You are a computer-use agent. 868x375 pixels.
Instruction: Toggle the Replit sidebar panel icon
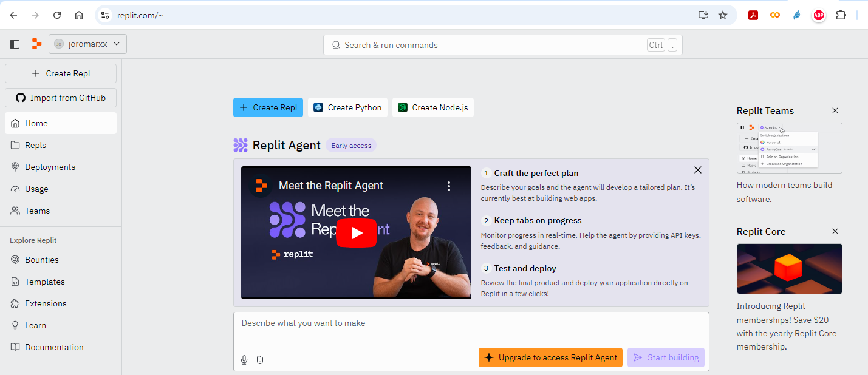point(15,44)
